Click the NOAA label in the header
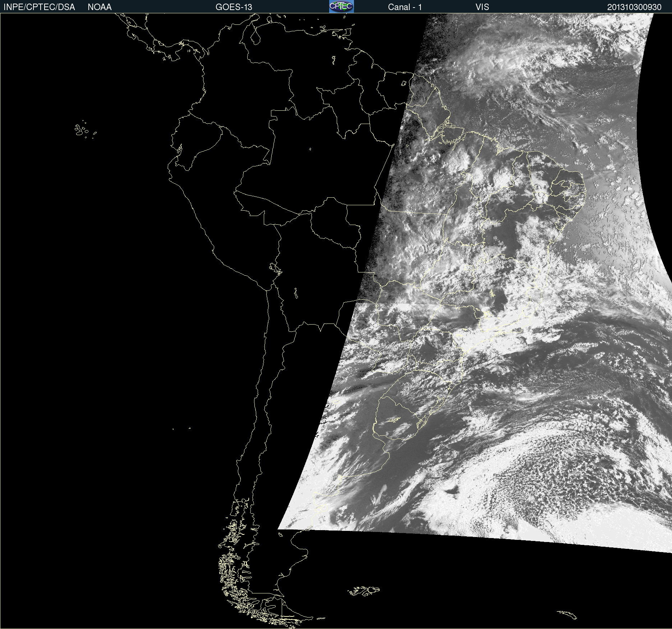 pos(100,7)
